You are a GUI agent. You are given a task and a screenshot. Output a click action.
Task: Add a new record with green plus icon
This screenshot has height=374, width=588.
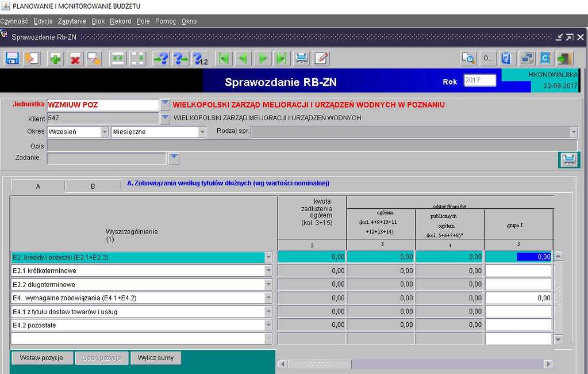56,59
